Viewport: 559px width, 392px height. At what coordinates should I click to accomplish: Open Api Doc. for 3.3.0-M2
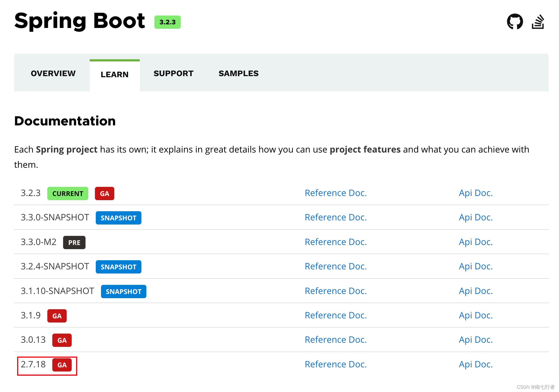476,242
